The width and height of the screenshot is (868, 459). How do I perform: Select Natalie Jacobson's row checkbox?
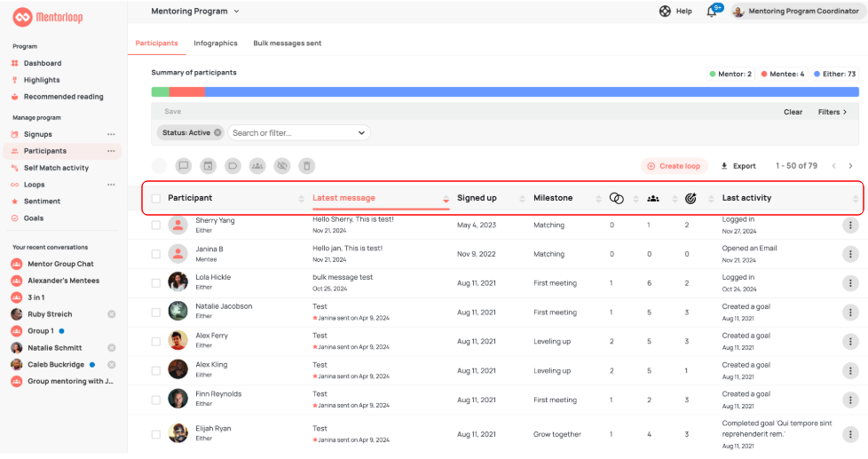156,313
